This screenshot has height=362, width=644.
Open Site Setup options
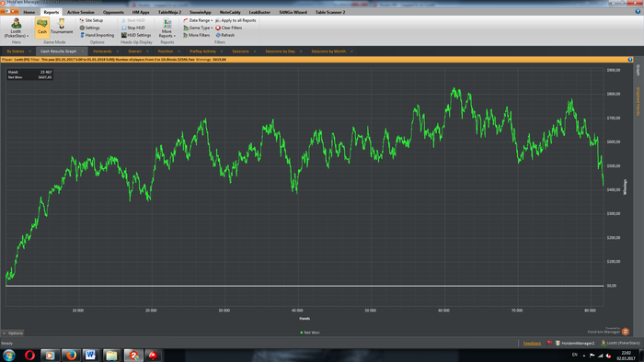coord(91,20)
